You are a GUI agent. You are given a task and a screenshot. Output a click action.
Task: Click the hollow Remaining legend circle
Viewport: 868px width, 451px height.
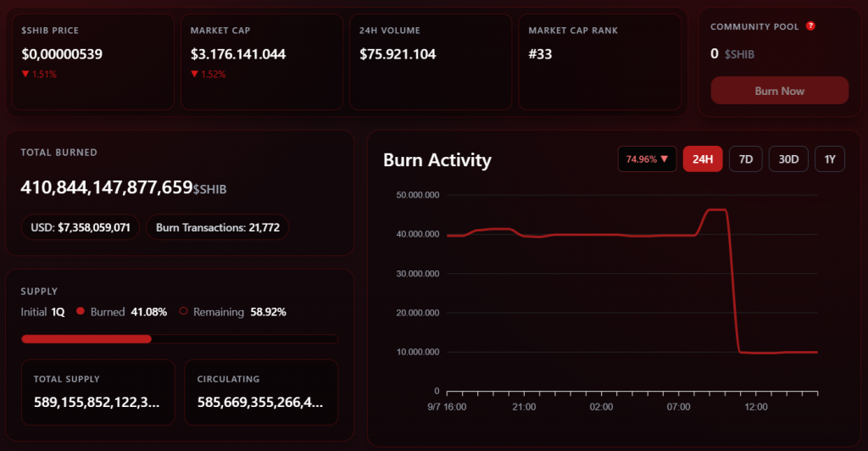(x=183, y=311)
